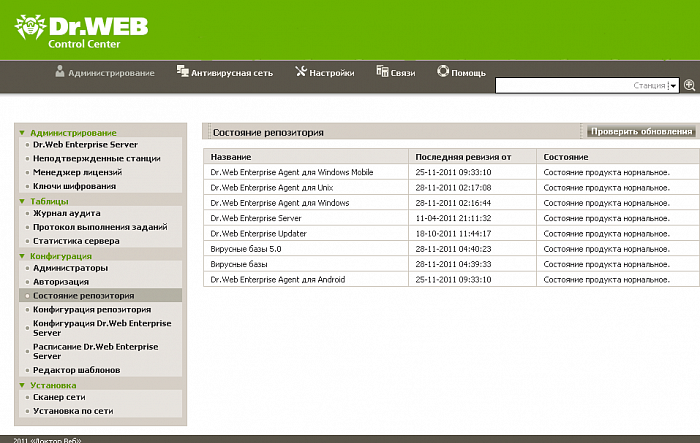Click the Администрирование person icon in top navigation
700x443 pixels.
[60, 72]
